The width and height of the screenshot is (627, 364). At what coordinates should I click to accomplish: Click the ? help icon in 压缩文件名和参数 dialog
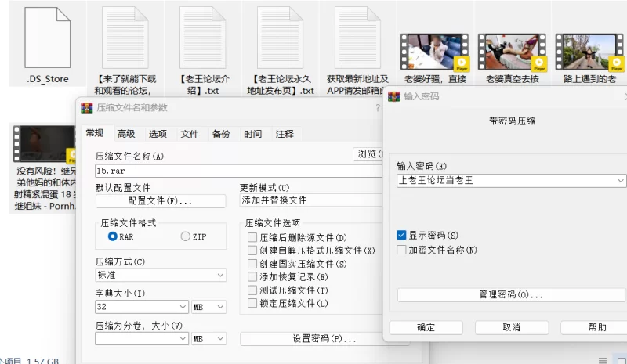click(378, 107)
